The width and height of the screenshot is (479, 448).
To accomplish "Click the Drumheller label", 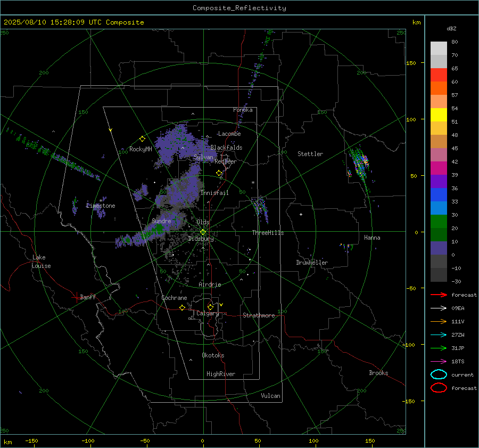I will click(x=312, y=263).
